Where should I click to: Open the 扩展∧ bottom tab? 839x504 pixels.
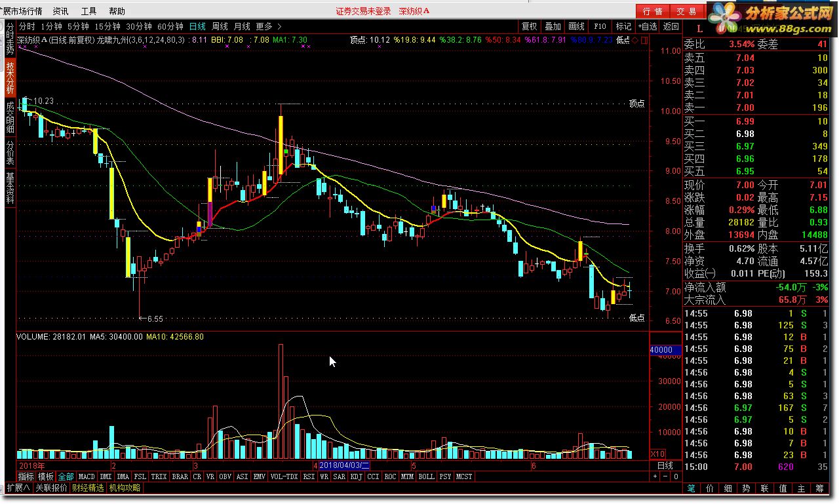tap(18, 488)
